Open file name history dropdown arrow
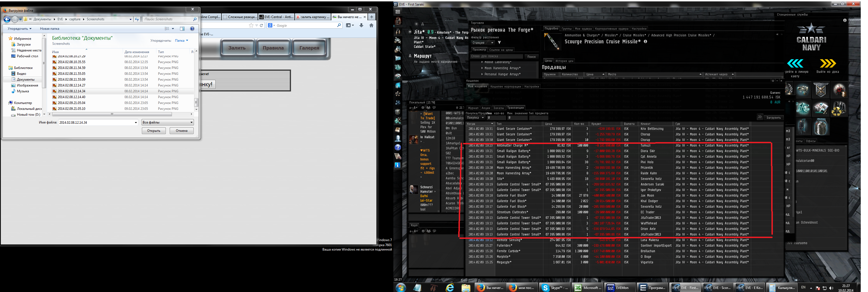 tap(136, 122)
